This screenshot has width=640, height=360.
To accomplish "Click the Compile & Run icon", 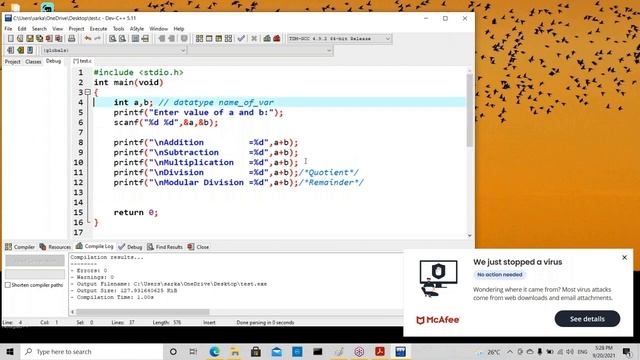I will (219, 38).
